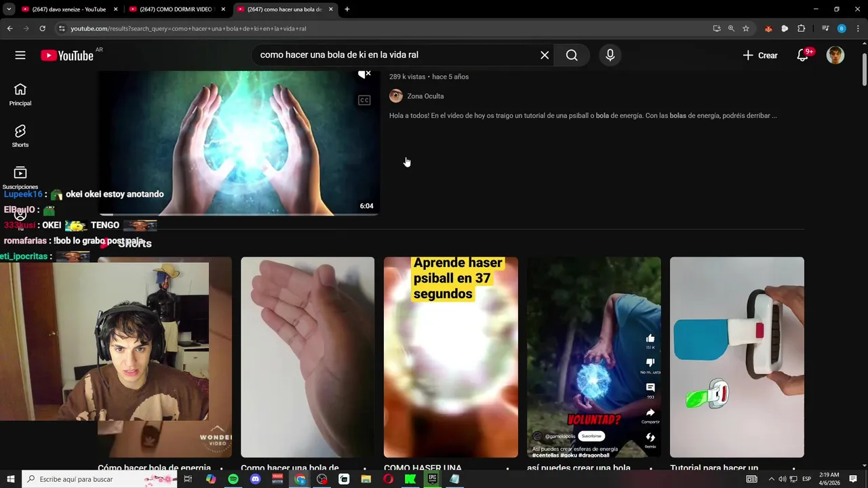
Task: Open Task View on the taskbar
Action: [x=188, y=479]
